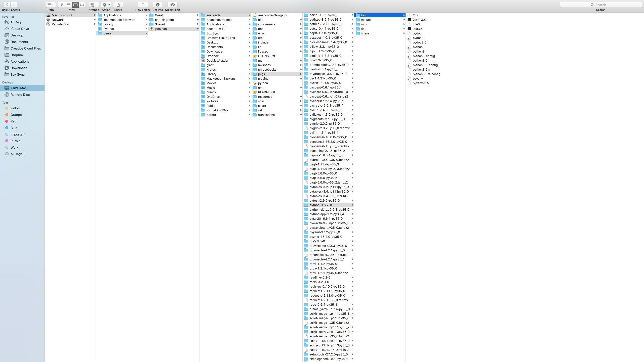Create a folder using the New Folder icon
Image resolution: width=644 pixels, height=362 pixels.
pos(143,5)
